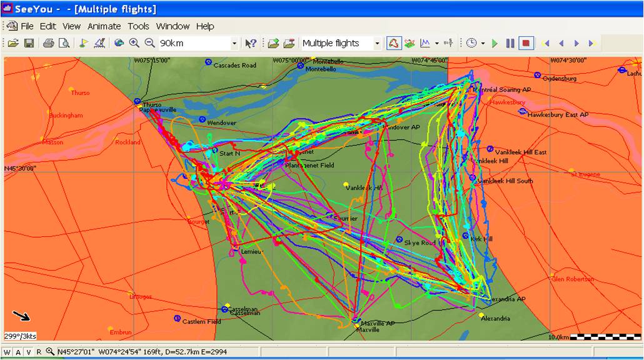Open Print Preview from the toolbar
Image resolution: width=644 pixels, height=360 pixels.
[63, 43]
